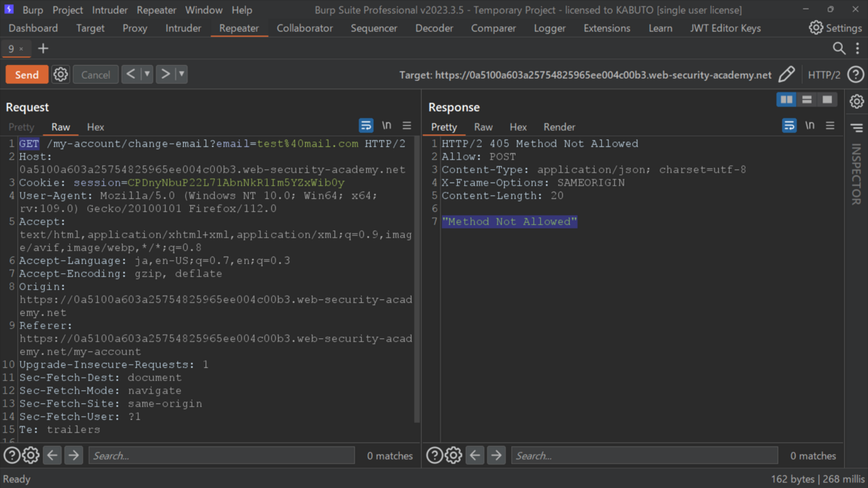The width and height of the screenshot is (868, 488).
Task: Select the HTTP/2 protocol indicator
Action: (x=824, y=74)
